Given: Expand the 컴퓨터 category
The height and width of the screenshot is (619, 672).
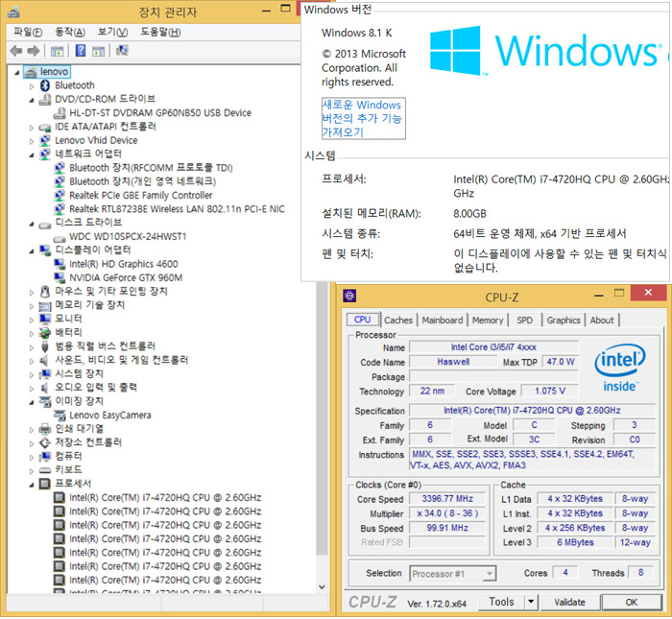Looking at the screenshot, I should (x=32, y=457).
